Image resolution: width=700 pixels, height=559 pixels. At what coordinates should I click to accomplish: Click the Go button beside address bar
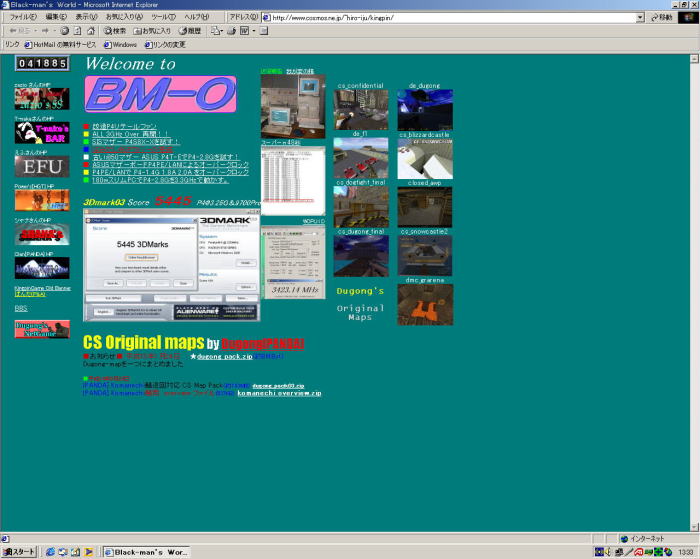pos(661,18)
